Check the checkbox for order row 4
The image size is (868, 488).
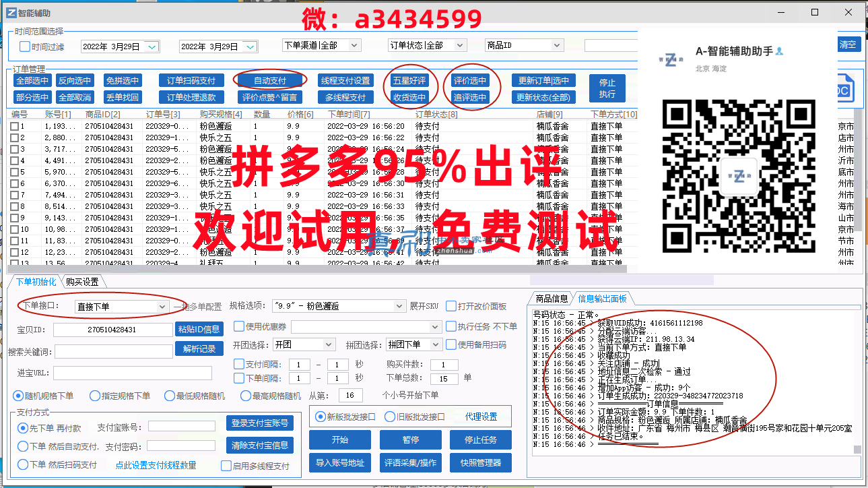tap(14, 160)
